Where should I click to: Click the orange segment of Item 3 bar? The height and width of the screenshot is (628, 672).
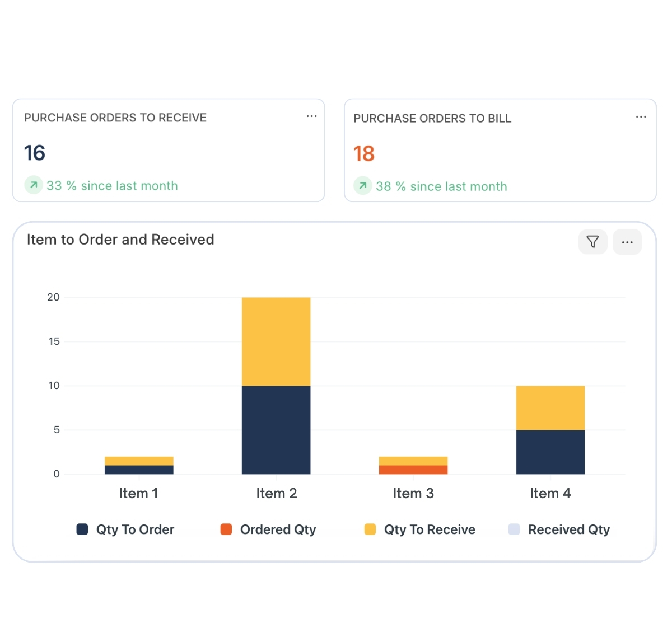click(x=413, y=470)
